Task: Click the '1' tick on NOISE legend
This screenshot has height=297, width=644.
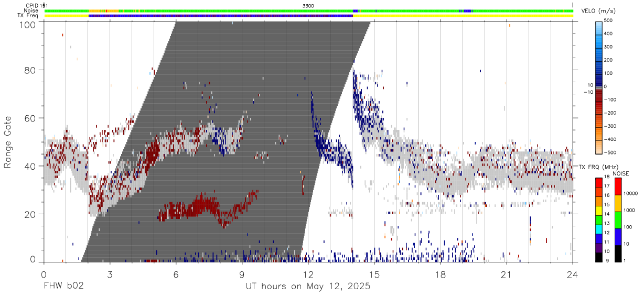Action: pyautogui.click(x=626, y=260)
